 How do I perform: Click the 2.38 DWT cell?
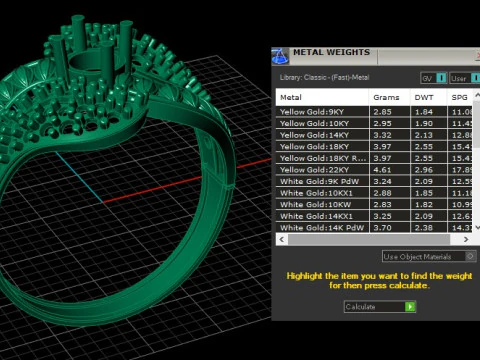click(x=428, y=228)
